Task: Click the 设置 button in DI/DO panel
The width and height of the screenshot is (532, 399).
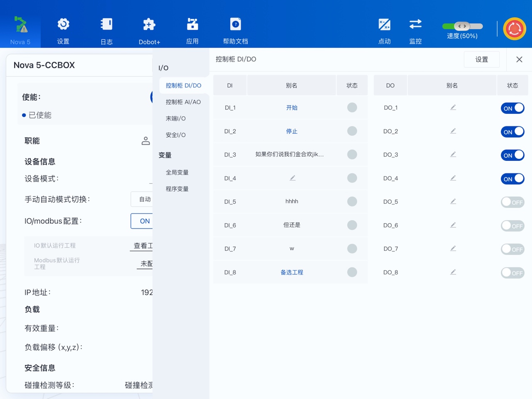Action: pyautogui.click(x=482, y=59)
